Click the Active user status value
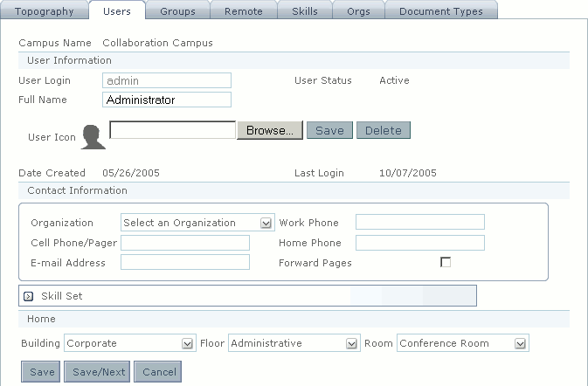The width and height of the screenshot is (588, 386). point(394,80)
